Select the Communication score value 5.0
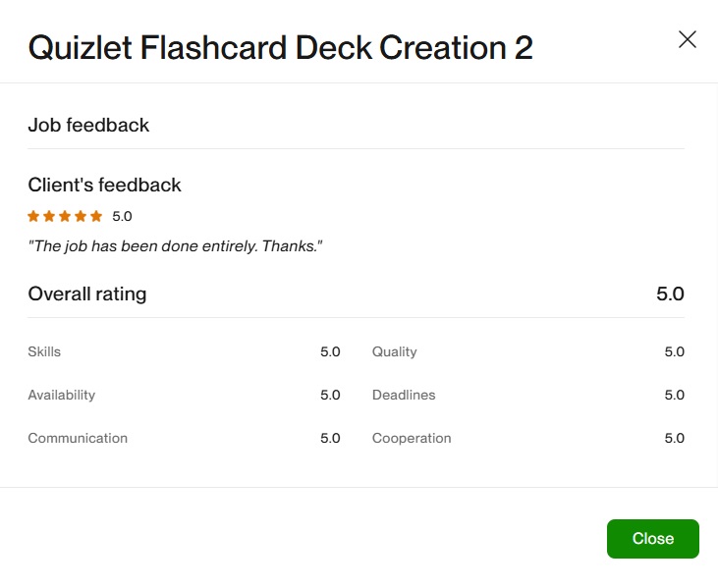The width and height of the screenshot is (718, 588). [x=330, y=438]
